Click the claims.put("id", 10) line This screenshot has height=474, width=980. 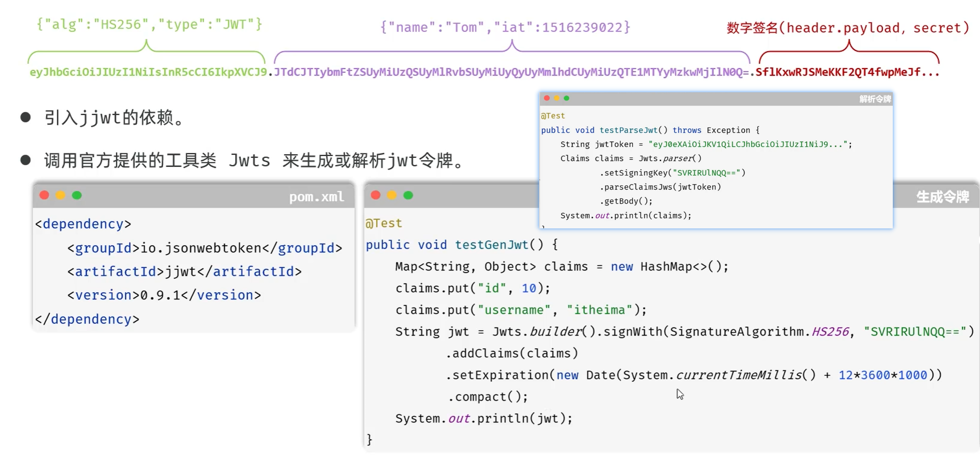(473, 288)
